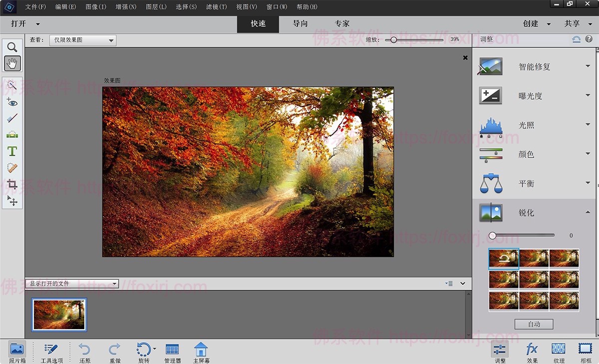Screen dimensions: 599x364
Task: Open the 纹理 (Textures) panel
Action: [x=559, y=352]
